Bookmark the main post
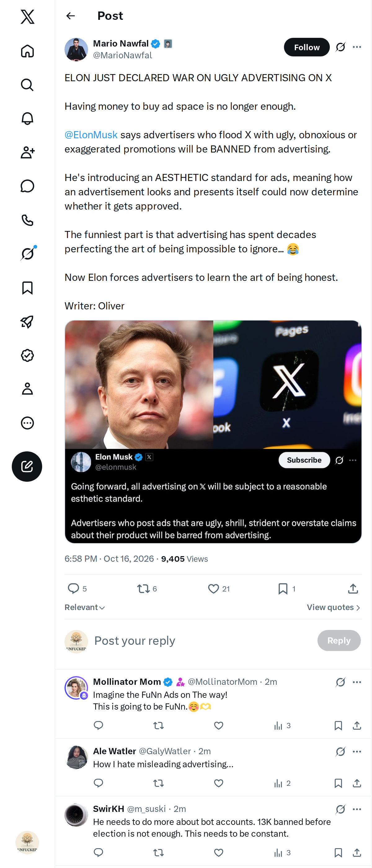The image size is (372, 868). tap(283, 589)
